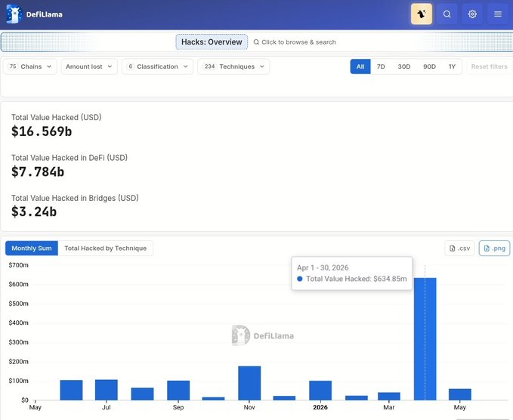Screen dimensions: 513x420
Task: Click the DefiLlama logo in the header
Action: click(34, 14)
